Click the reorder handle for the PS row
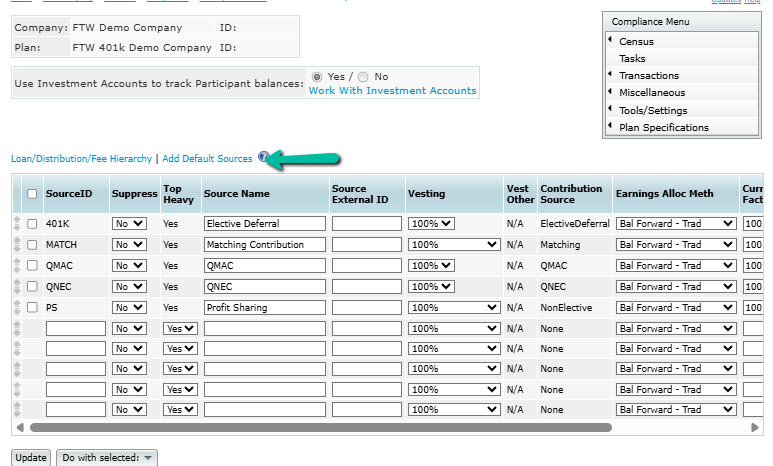Viewport: 773px width, 466px height. [17, 307]
